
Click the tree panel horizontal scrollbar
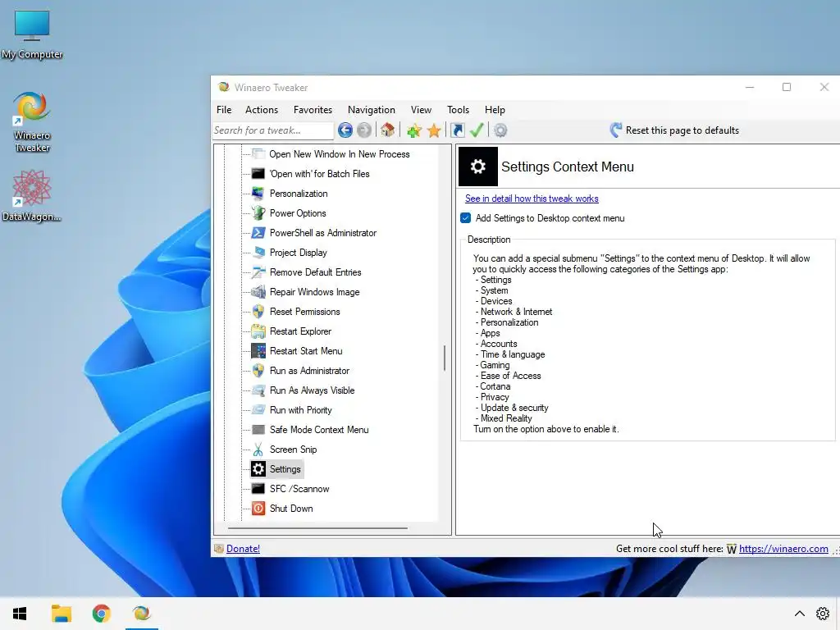[317, 528]
